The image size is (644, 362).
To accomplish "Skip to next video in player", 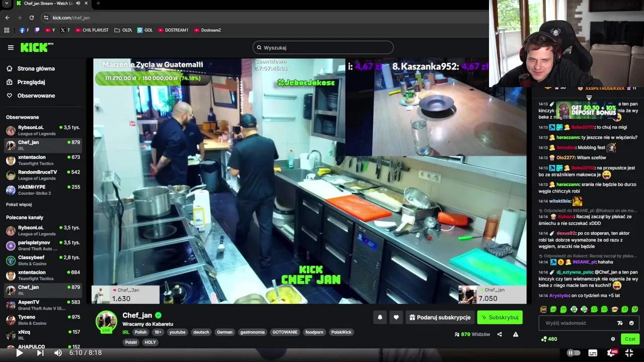I will pyautogui.click(x=40, y=353).
